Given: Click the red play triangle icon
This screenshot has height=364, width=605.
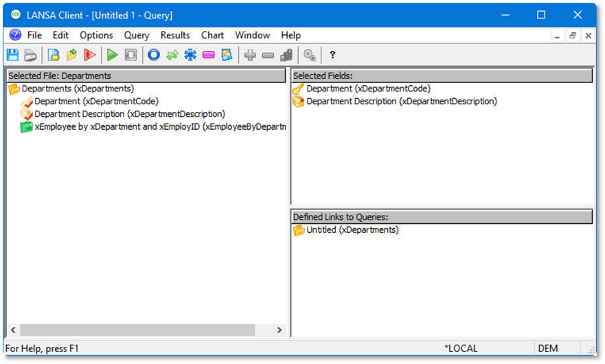Looking at the screenshot, I should [x=89, y=55].
